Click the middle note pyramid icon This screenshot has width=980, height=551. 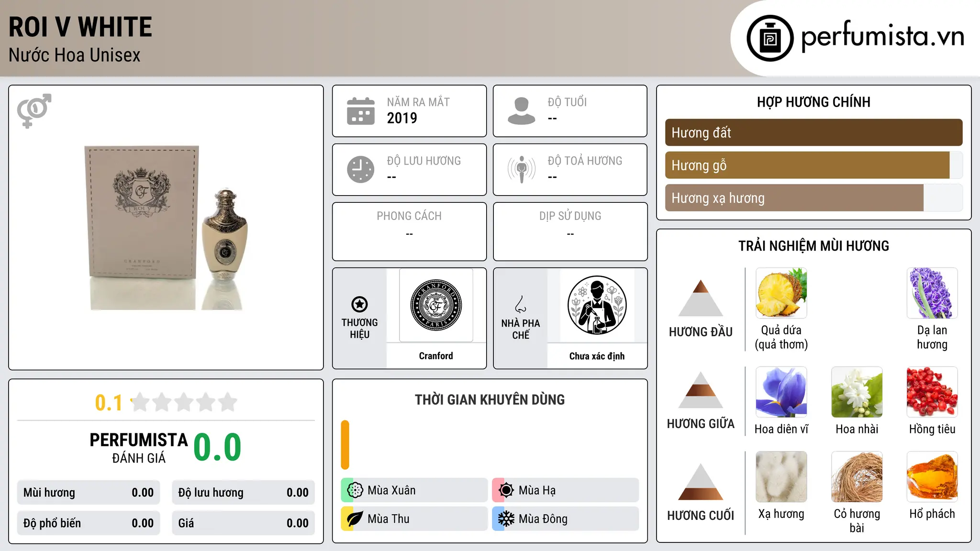tap(701, 390)
